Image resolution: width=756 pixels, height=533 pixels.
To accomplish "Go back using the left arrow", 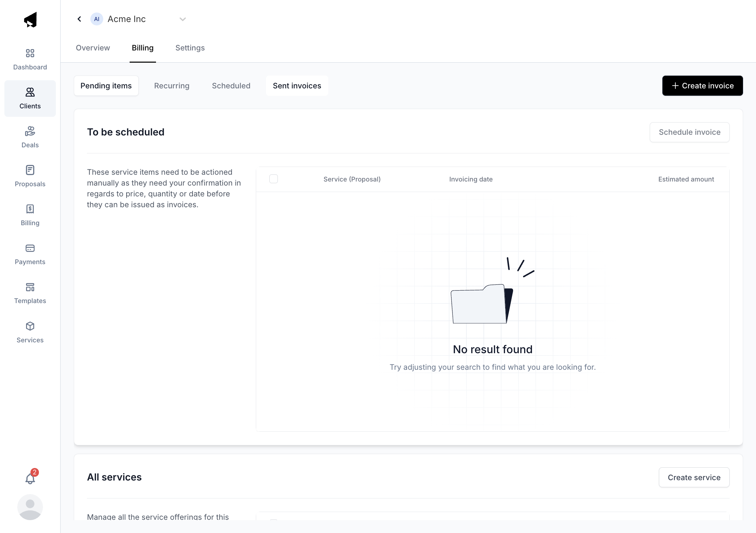I will [80, 19].
